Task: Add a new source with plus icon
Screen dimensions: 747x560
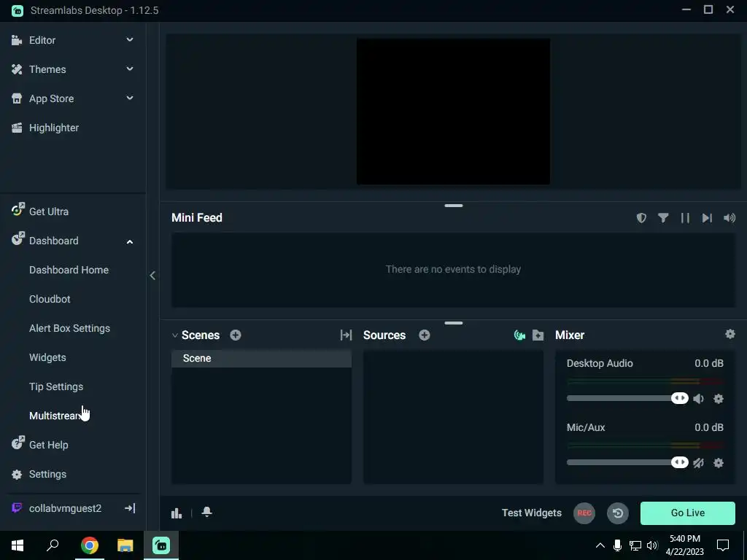Action: click(x=425, y=335)
